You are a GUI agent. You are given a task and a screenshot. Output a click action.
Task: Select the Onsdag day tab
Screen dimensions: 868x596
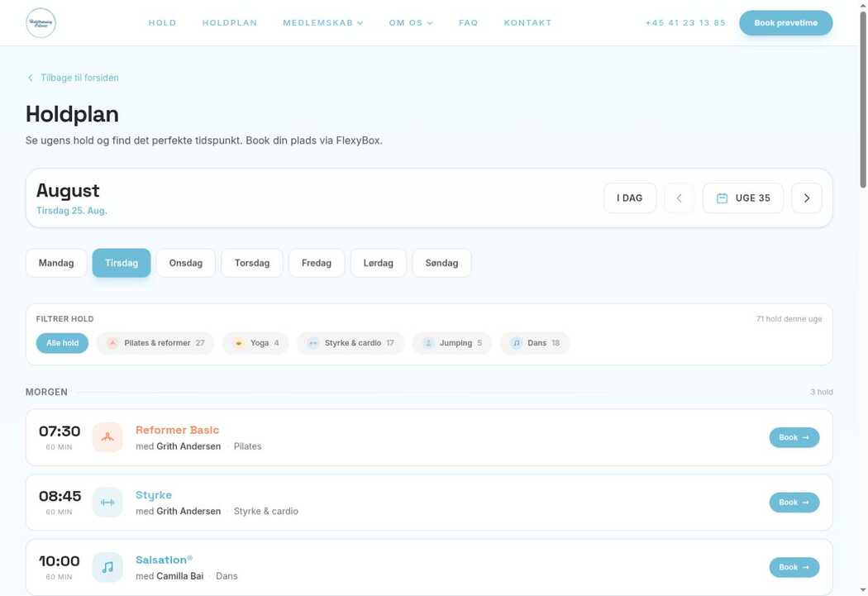(186, 263)
